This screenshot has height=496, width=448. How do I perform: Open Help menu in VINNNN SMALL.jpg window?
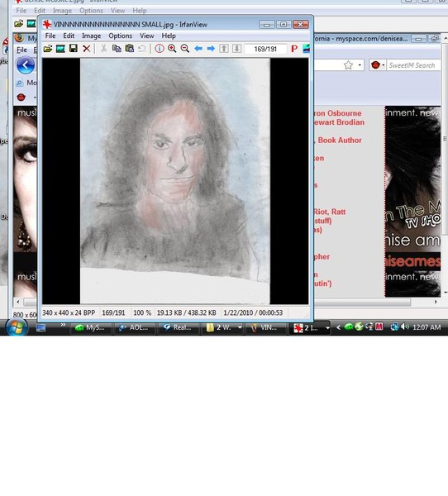pyautogui.click(x=169, y=36)
